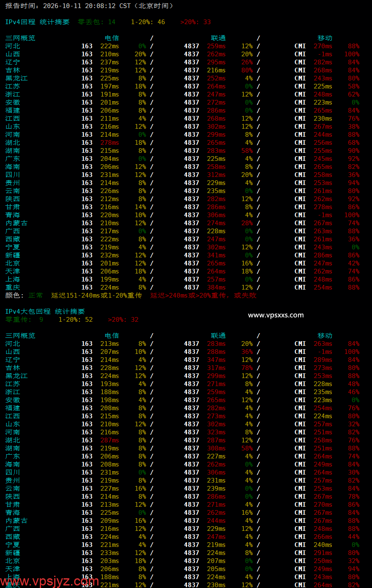
Task: Click the 256ms mobile latency for 湖北
Action: (x=323, y=143)
